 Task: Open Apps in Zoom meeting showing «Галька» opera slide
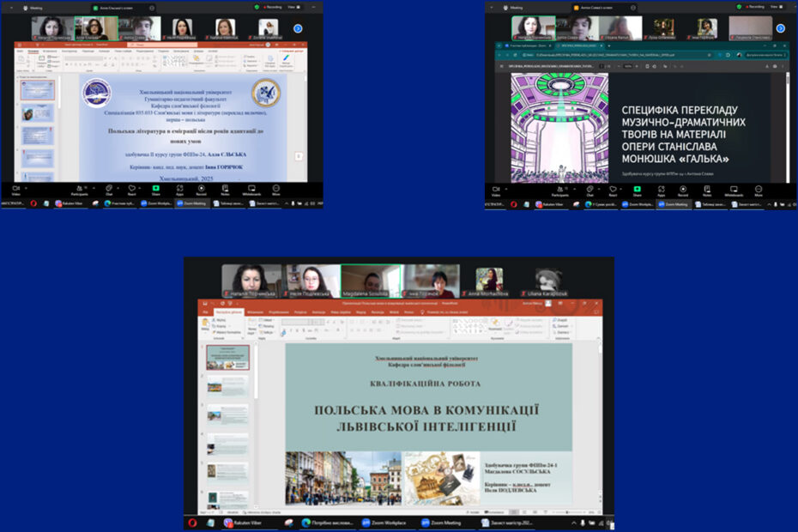663,190
